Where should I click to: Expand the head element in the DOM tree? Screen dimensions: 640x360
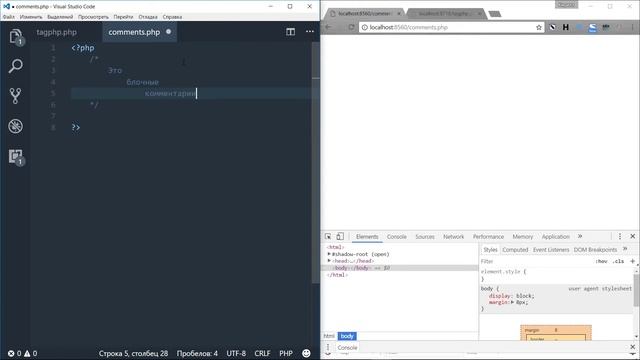329,261
